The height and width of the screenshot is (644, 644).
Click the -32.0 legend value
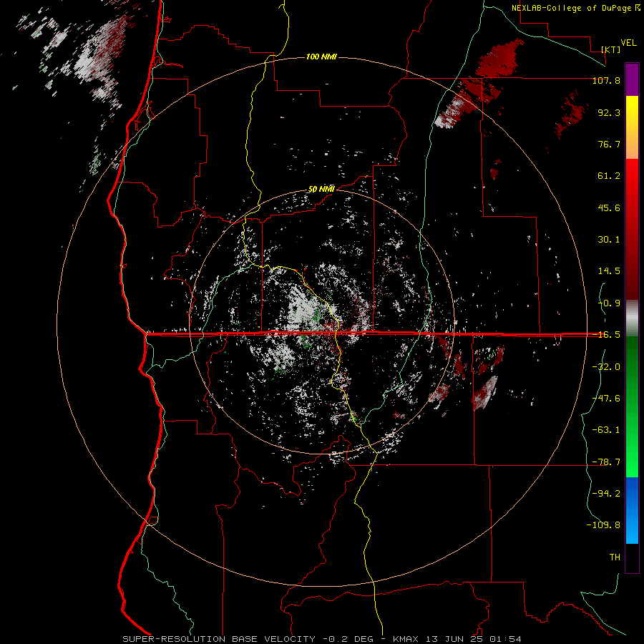point(606,367)
